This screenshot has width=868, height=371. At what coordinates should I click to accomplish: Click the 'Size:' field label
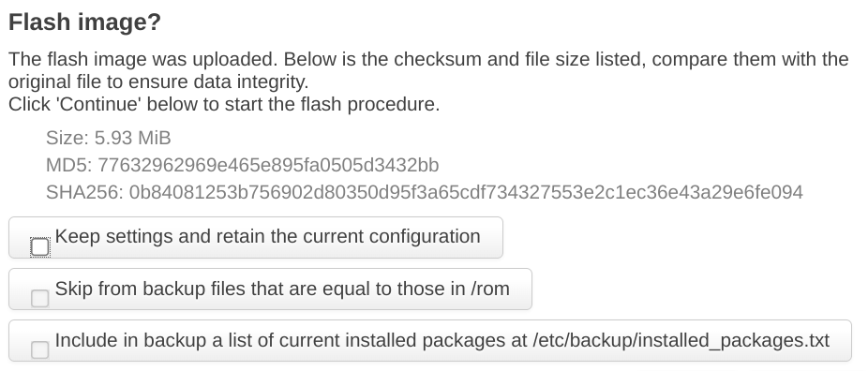click(x=67, y=138)
